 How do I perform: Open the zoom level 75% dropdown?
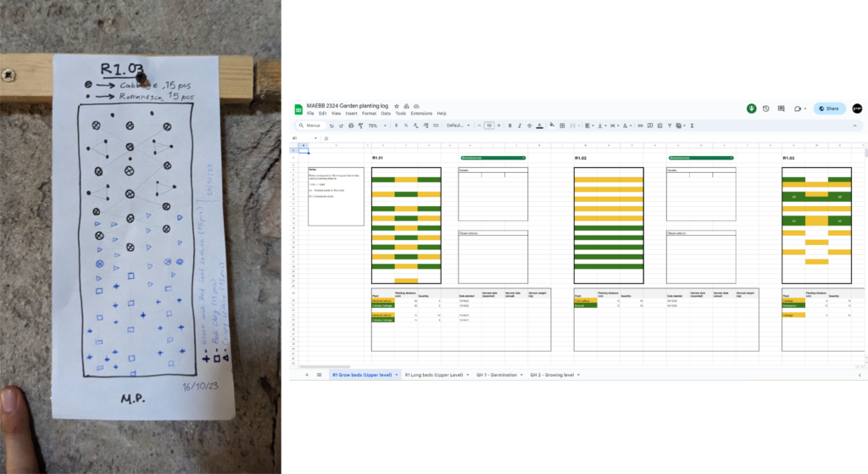pyautogui.click(x=375, y=125)
